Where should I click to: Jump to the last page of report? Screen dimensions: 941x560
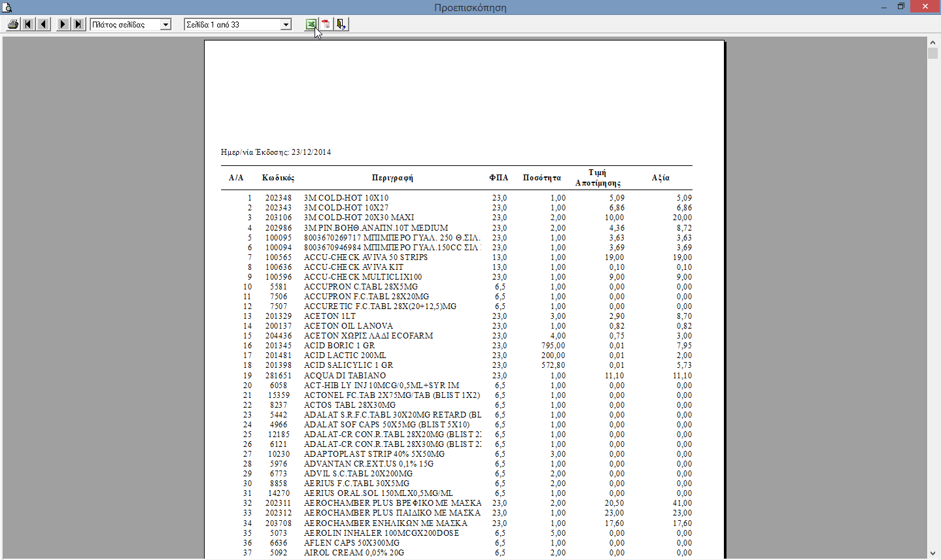[x=78, y=24]
